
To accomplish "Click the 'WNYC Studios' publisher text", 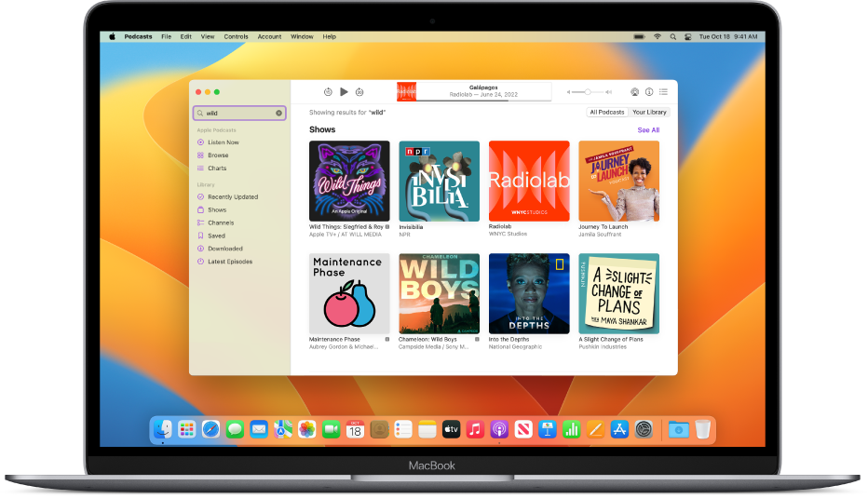I will tap(508, 234).
